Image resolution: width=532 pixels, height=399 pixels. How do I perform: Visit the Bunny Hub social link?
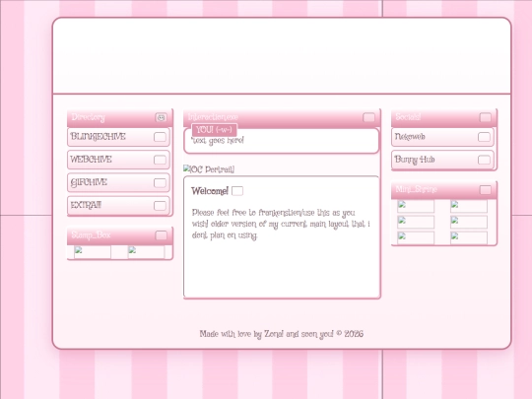(442, 160)
